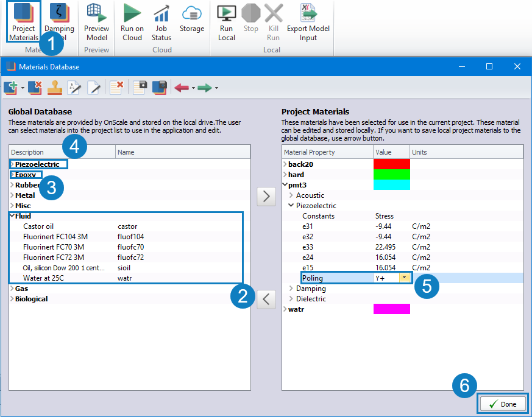Move selected material to project with right chevron

[266, 196]
